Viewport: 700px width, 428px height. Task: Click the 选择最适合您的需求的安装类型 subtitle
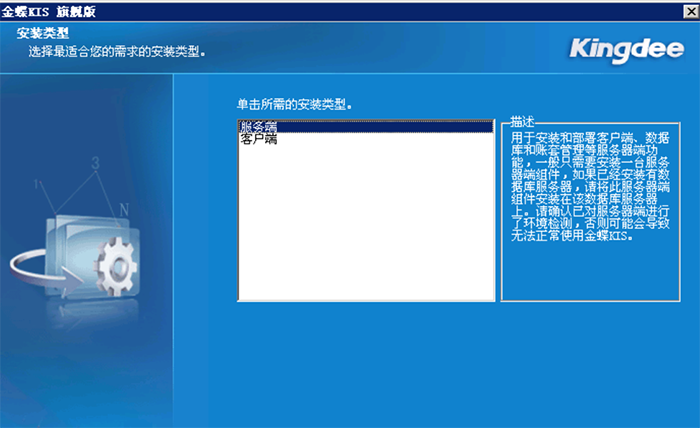(x=117, y=52)
